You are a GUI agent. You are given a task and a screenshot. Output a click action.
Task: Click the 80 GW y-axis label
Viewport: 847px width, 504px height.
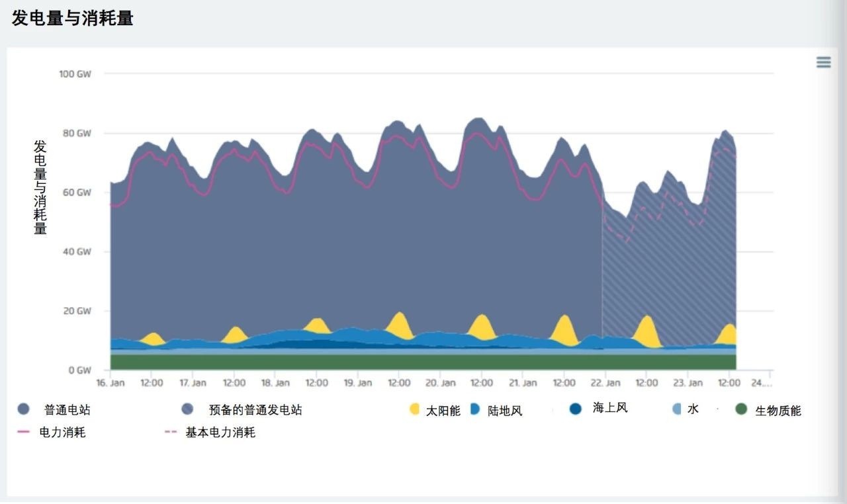[x=75, y=133]
